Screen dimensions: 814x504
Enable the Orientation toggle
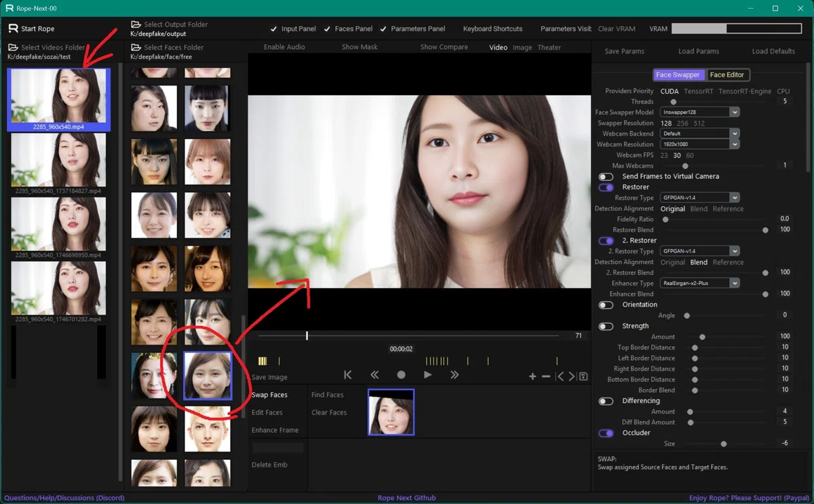click(x=606, y=305)
